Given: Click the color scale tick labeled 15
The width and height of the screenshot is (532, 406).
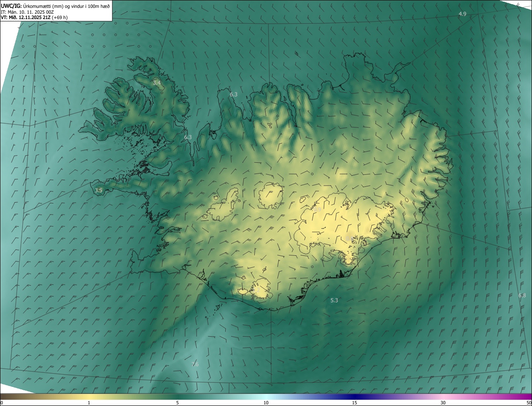Looking at the screenshot, I should pyautogui.click(x=355, y=403).
